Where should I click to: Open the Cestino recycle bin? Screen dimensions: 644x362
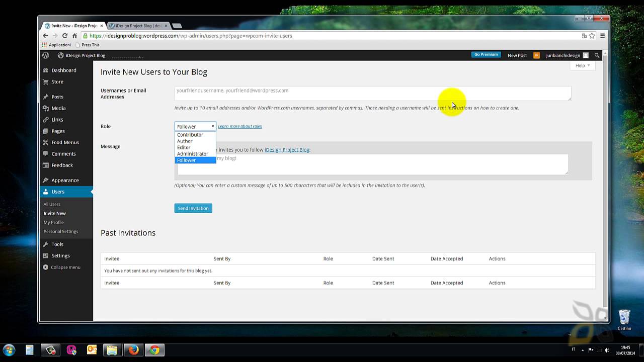tap(624, 320)
